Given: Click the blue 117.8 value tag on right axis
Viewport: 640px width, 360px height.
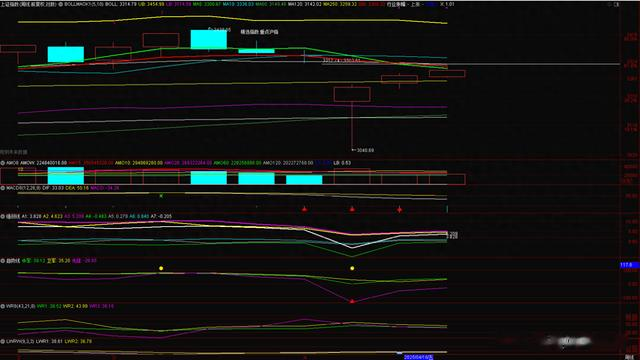Looking at the screenshot, I should point(629,265).
